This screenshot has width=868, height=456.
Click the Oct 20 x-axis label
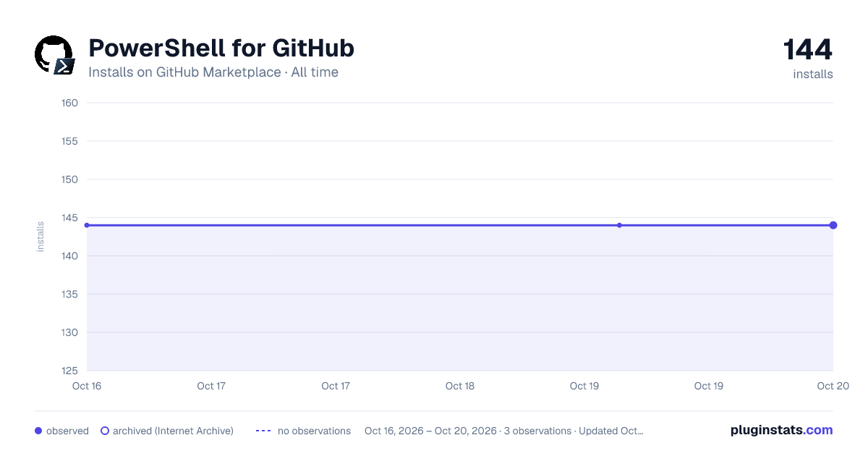[x=833, y=386]
